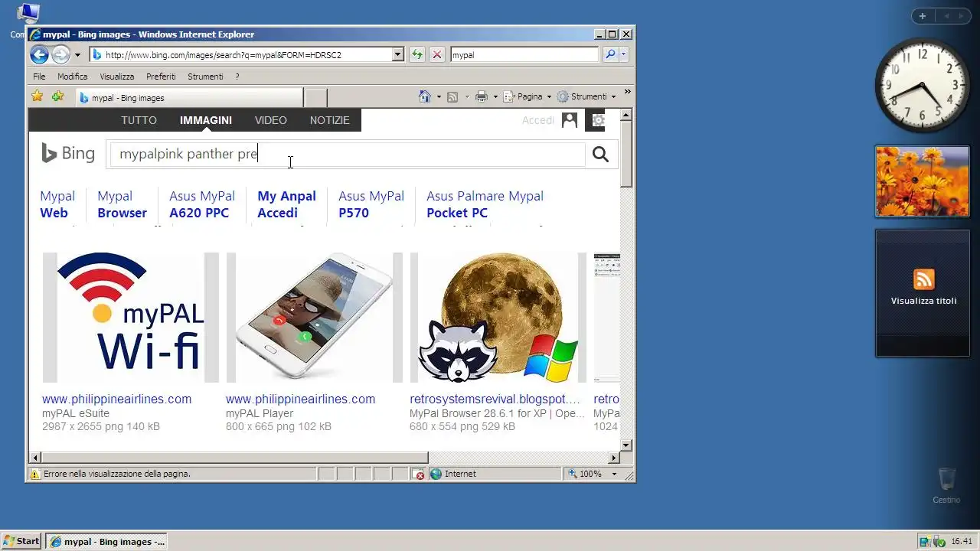This screenshot has width=980, height=551.
Task: Click the popup blocker icon in status bar
Action: point(419,474)
